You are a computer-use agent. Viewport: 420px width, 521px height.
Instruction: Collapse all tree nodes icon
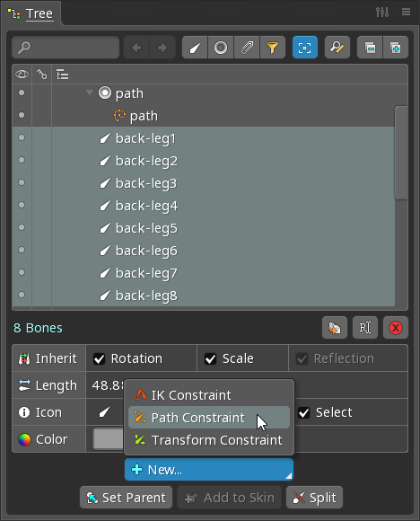click(x=370, y=48)
